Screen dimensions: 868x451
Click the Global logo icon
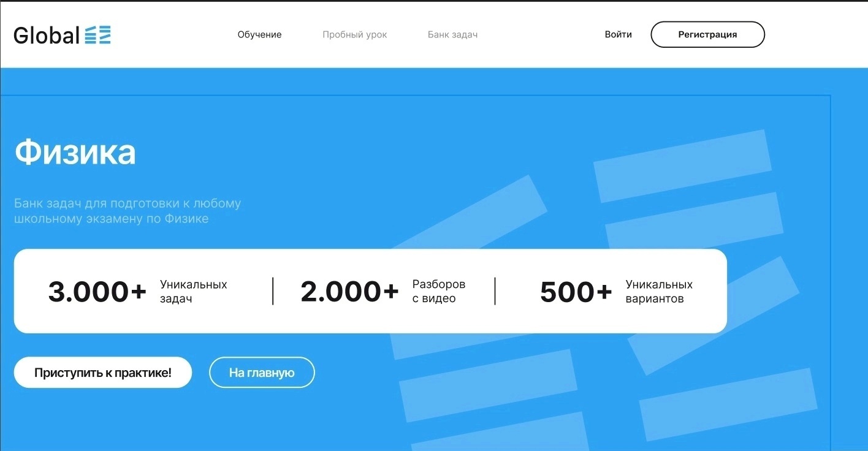(97, 35)
